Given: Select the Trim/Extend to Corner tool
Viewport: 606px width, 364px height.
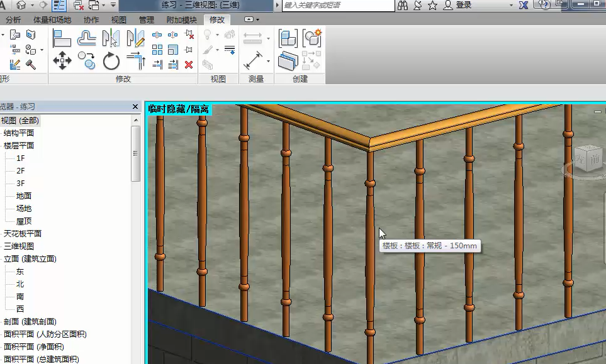Looking at the screenshot, I should coord(135,61).
